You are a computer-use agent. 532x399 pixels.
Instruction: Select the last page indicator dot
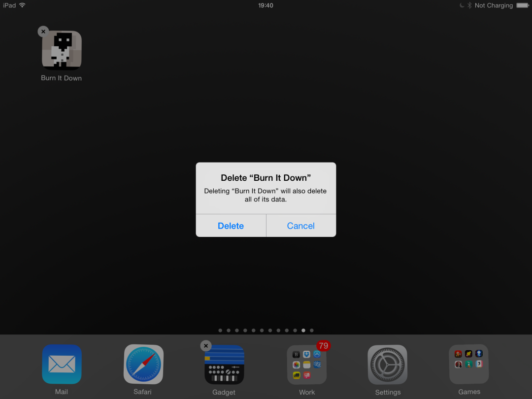coord(311,330)
